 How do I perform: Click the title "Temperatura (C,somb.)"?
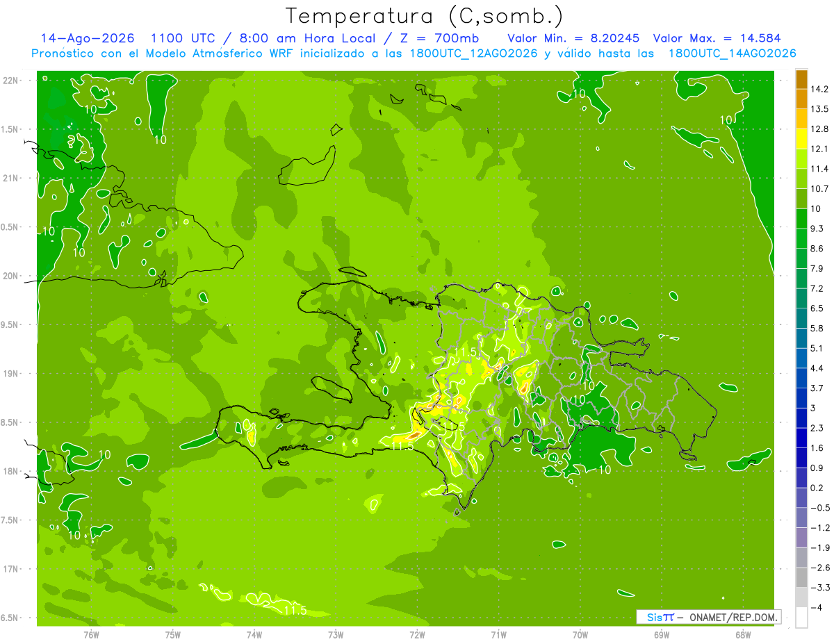click(424, 17)
